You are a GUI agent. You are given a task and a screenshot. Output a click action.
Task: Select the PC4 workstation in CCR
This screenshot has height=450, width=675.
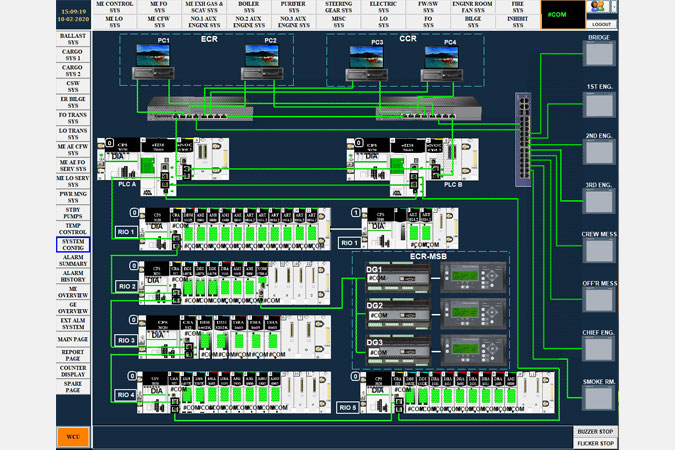pos(442,63)
